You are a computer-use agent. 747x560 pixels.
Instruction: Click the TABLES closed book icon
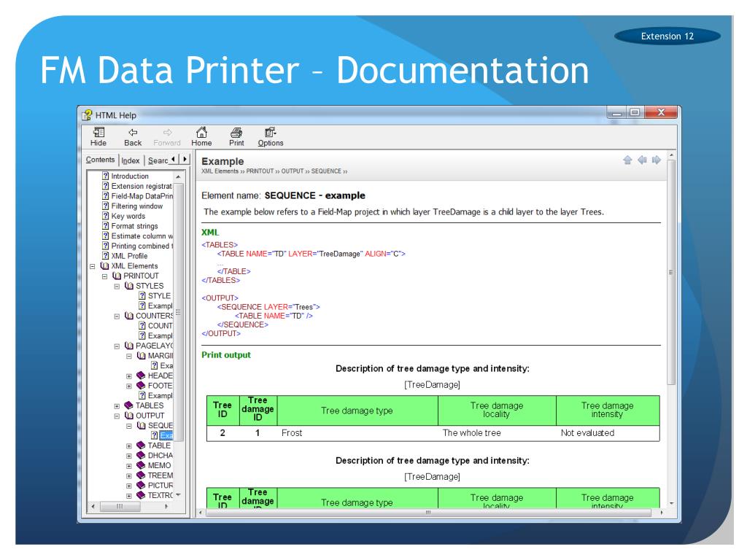128,405
